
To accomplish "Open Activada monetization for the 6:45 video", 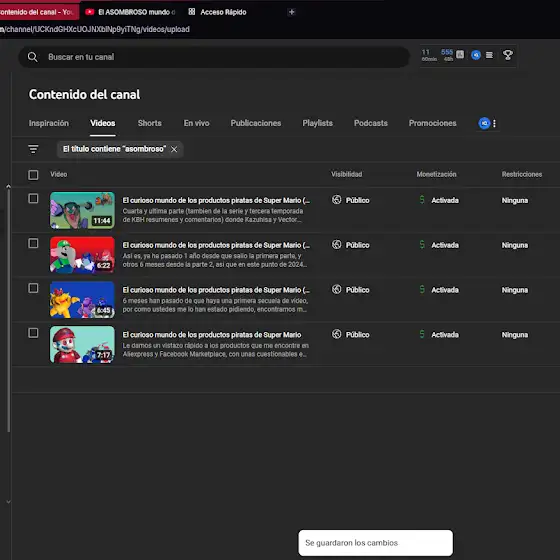I will point(445,290).
